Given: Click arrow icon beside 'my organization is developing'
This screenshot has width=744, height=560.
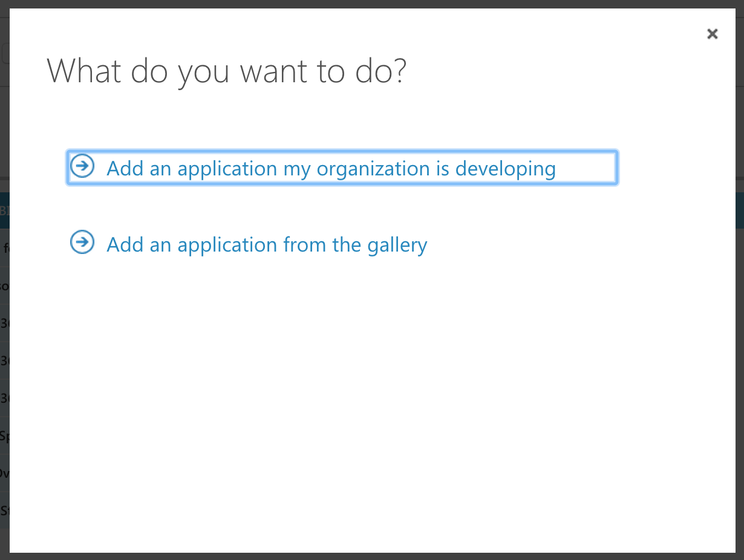Looking at the screenshot, I should [x=82, y=165].
